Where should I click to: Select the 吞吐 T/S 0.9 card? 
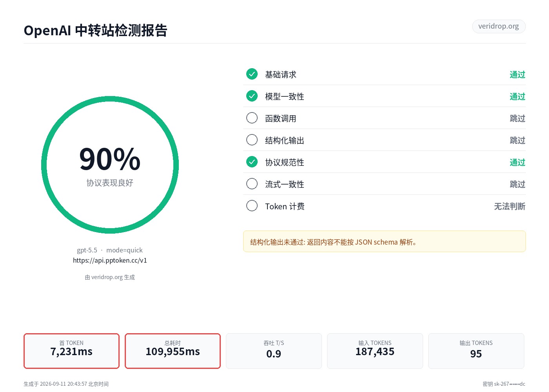click(x=274, y=351)
